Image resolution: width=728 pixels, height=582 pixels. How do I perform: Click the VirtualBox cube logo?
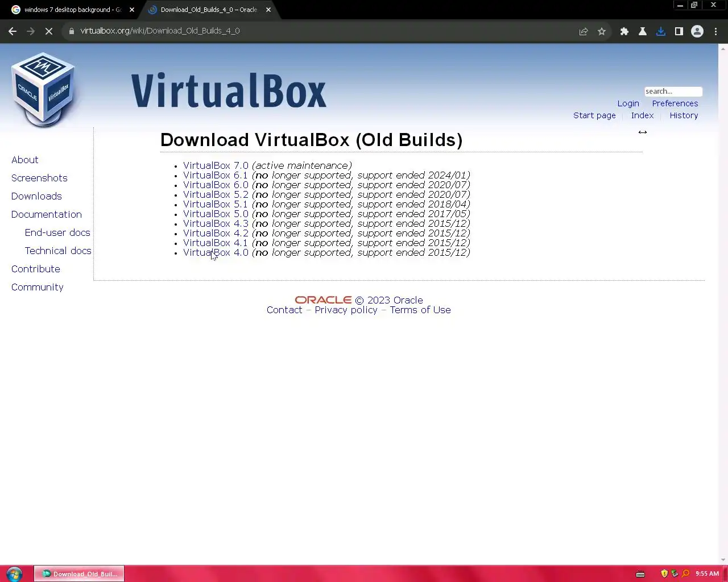coord(43,89)
